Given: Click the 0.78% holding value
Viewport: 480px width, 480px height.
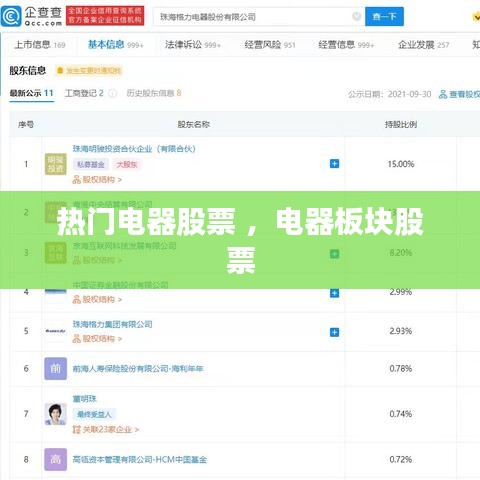Looking at the screenshot, I should pos(401,369).
